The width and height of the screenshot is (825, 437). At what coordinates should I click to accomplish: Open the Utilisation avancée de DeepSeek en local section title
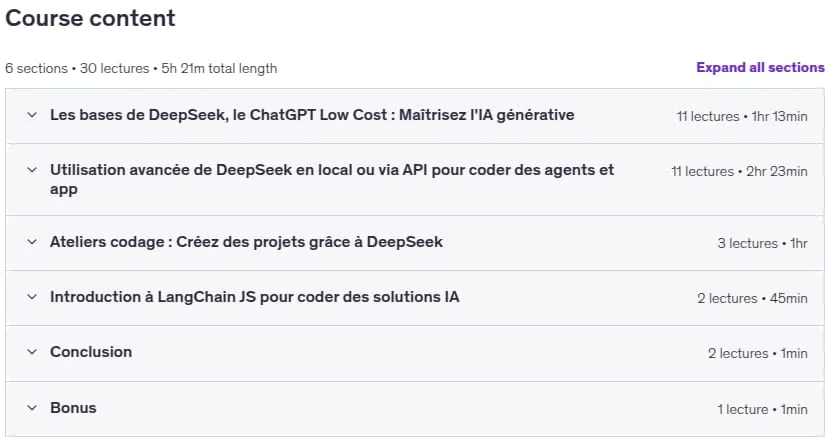332,179
